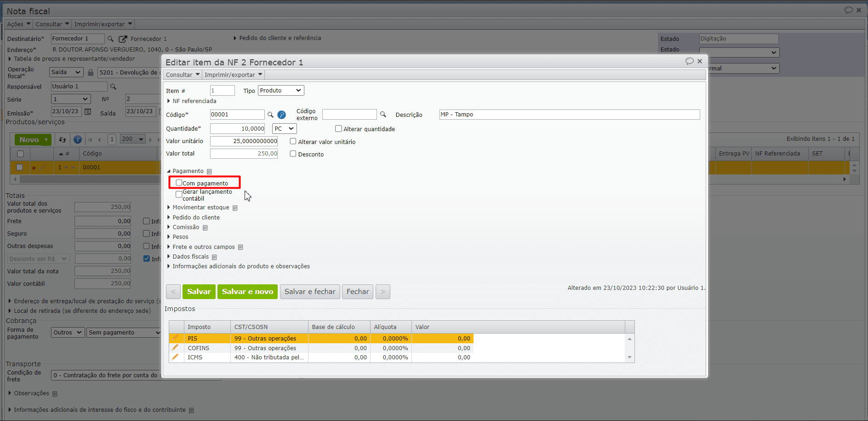Edit the COFINS tax row with its pencil
Screen dimensions: 868x421
point(175,348)
